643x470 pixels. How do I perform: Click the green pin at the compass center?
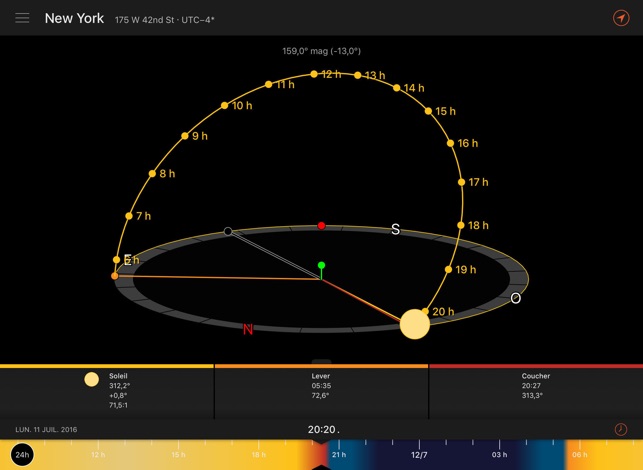[322, 265]
